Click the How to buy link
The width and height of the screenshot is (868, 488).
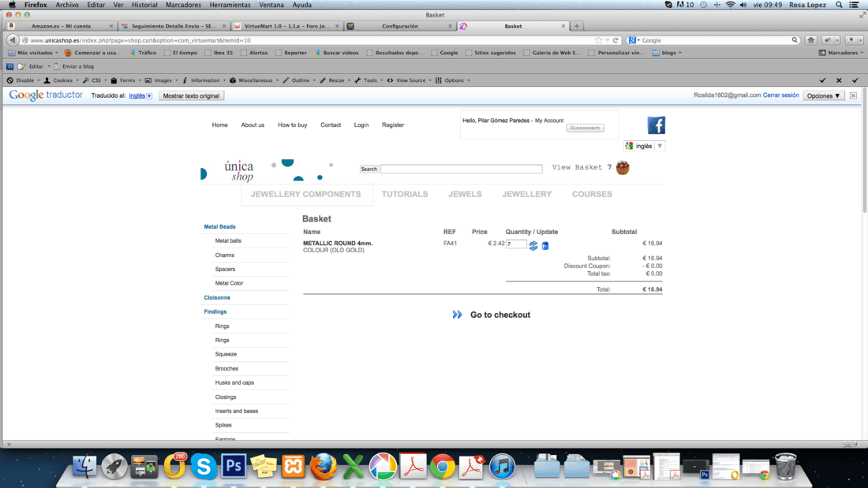pyautogui.click(x=292, y=125)
